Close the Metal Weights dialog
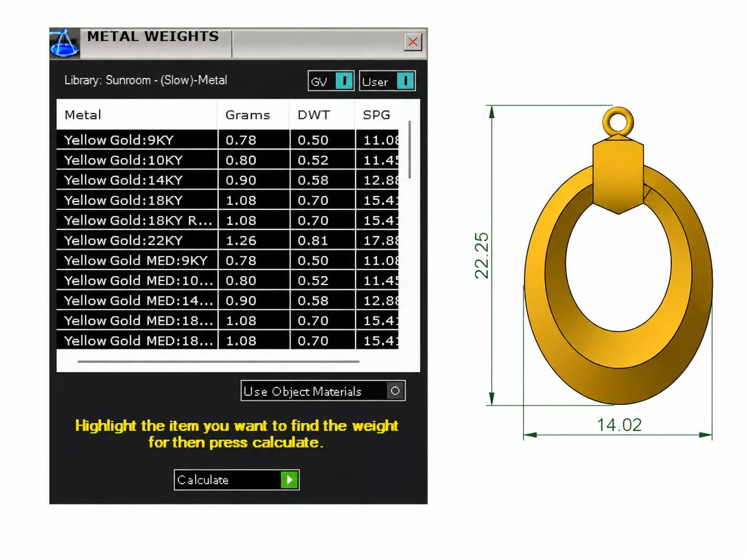The width and height of the screenshot is (747, 560). coord(413,42)
